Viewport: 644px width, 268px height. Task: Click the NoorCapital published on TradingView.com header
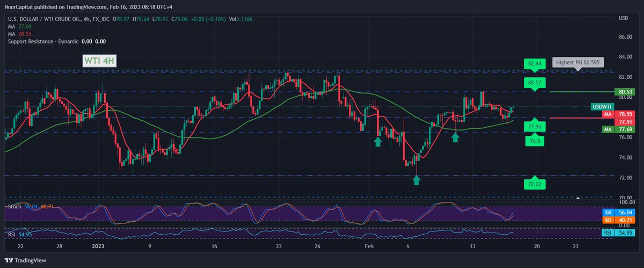90,7
